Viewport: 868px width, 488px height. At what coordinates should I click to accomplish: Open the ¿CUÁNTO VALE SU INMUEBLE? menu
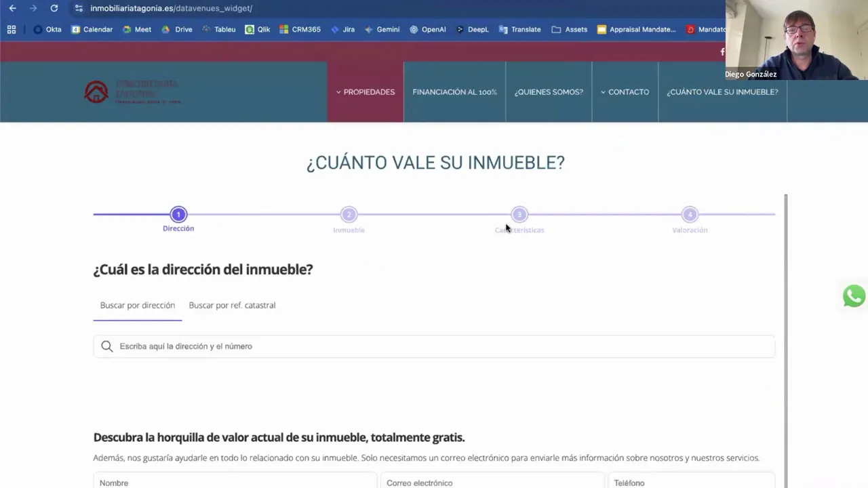(722, 91)
